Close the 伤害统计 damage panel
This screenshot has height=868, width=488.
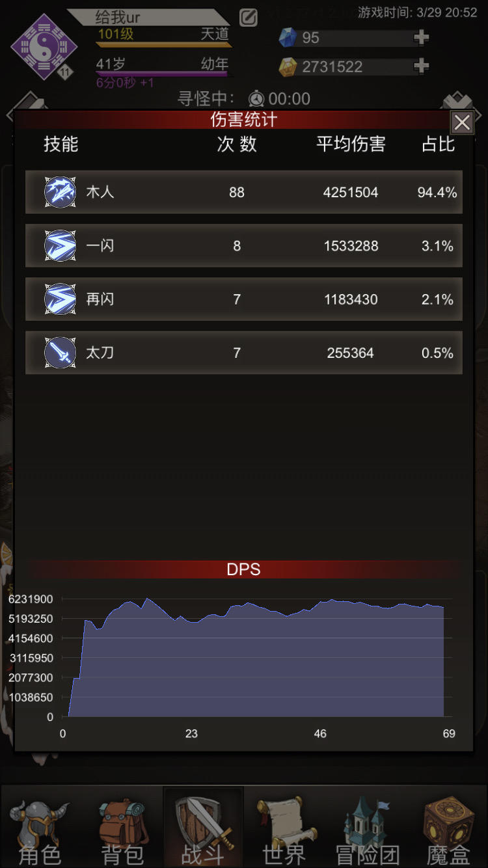point(462,122)
